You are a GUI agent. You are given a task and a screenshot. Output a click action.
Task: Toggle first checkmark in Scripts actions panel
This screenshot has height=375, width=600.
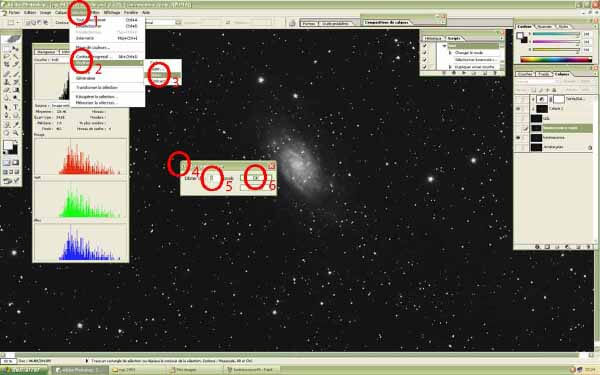coord(425,46)
